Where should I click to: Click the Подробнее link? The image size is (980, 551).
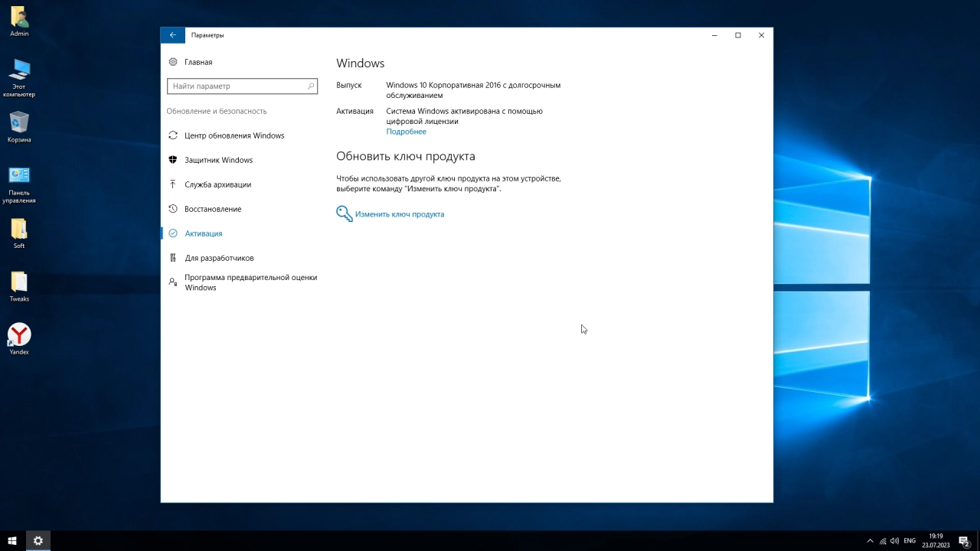[406, 132]
